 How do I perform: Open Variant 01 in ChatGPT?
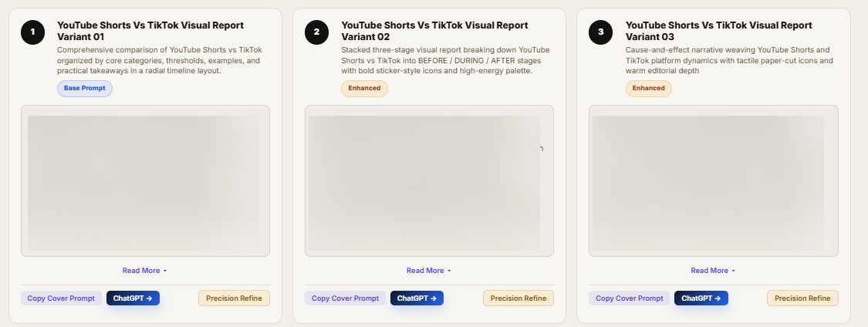pos(133,298)
